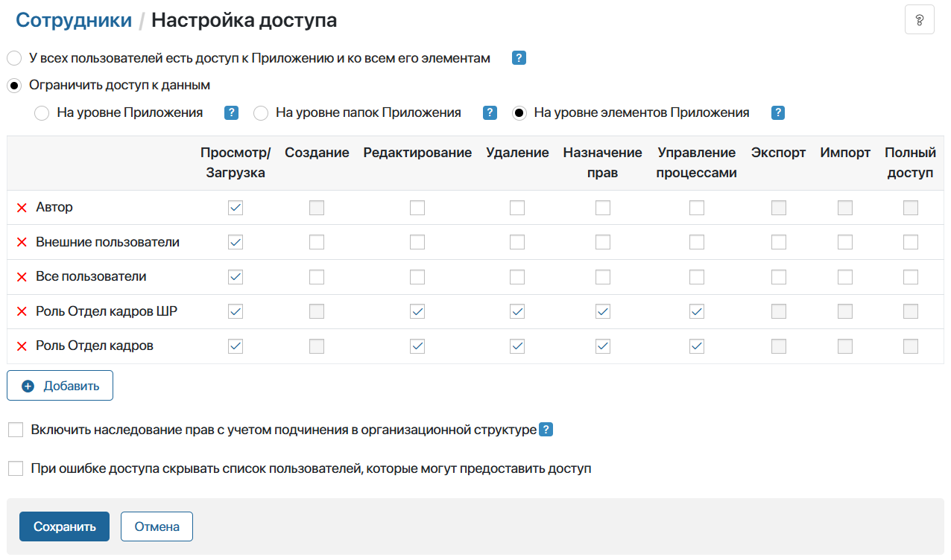Select the all users have access option
This screenshot has height=560, width=951.
tap(13, 58)
